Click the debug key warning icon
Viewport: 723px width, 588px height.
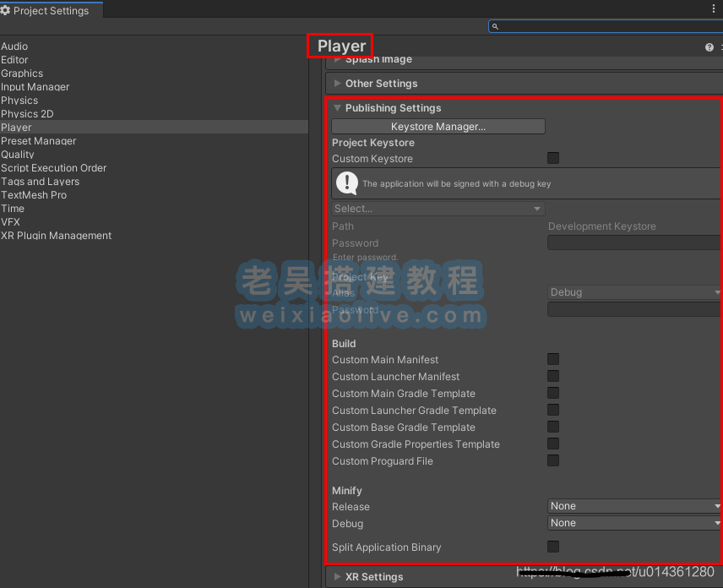pyautogui.click(x=346, y=182)
